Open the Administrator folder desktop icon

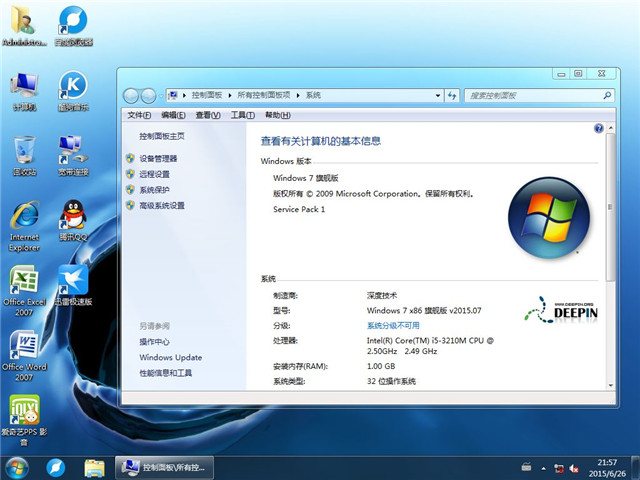[x=24, y=27]
